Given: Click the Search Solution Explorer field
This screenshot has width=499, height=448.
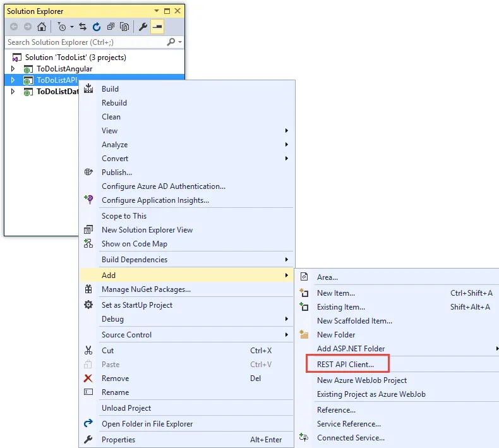Looking at the screenshot, I should point(86,42).
